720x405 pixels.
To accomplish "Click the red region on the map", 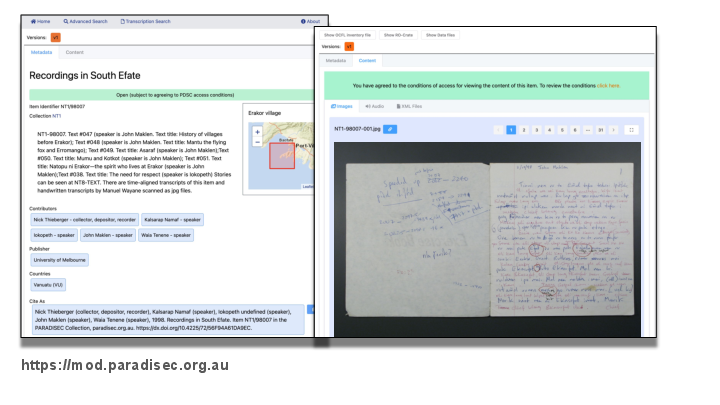I will point(282,156).
